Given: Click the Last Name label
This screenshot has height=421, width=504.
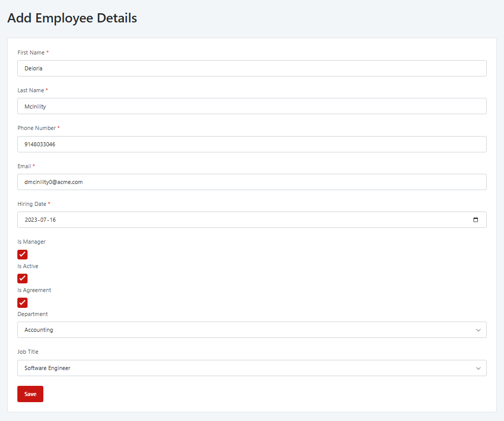Looking at the screenshot, I should click(x=31, y=90).
